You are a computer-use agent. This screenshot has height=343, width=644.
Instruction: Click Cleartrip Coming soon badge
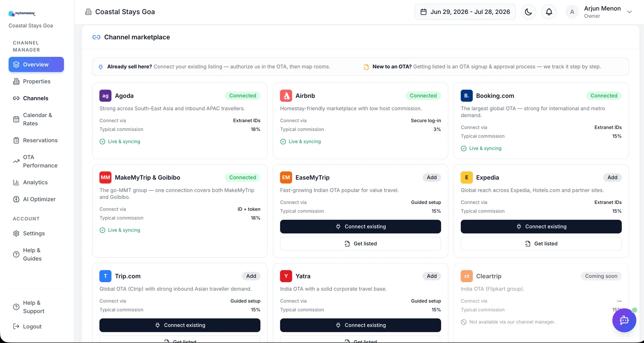point(601,276)
